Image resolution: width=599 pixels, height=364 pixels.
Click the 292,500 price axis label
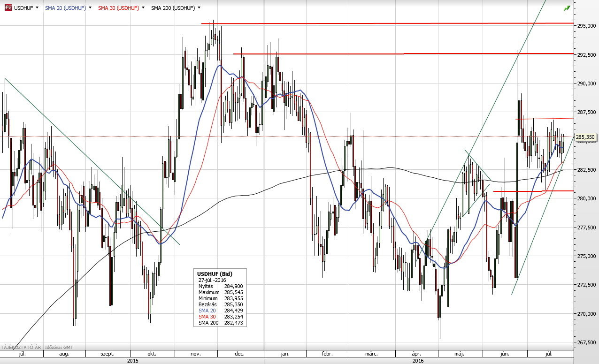pos(585,55)
